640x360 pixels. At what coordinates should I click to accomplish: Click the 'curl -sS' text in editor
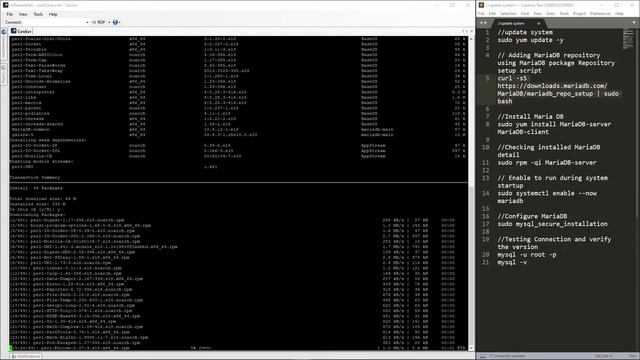click(x=512, y=78)
